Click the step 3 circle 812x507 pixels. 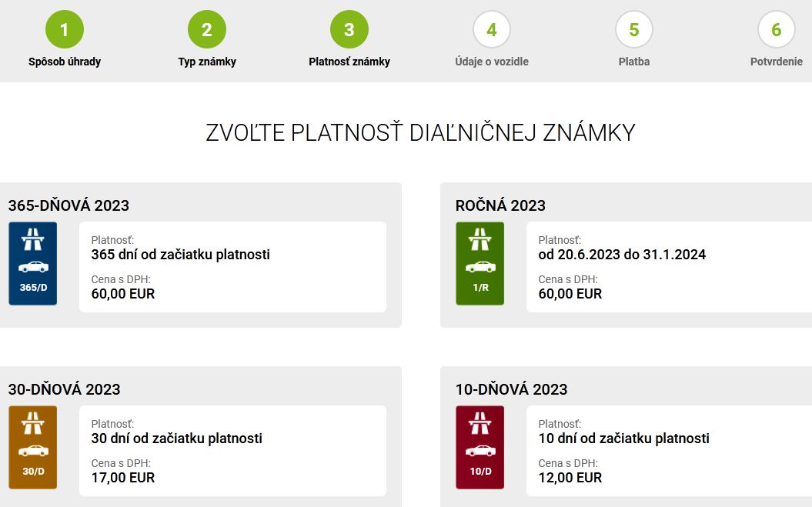point(349,30)
